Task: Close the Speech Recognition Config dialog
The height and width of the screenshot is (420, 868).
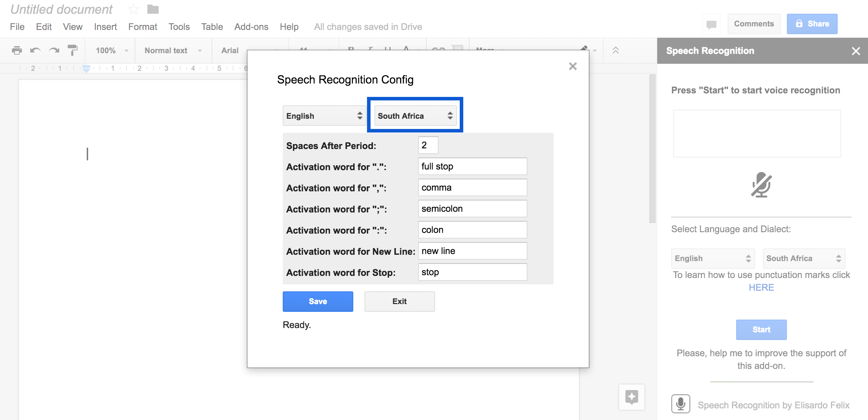Action: pyautogui.click(x=573, y=66)
